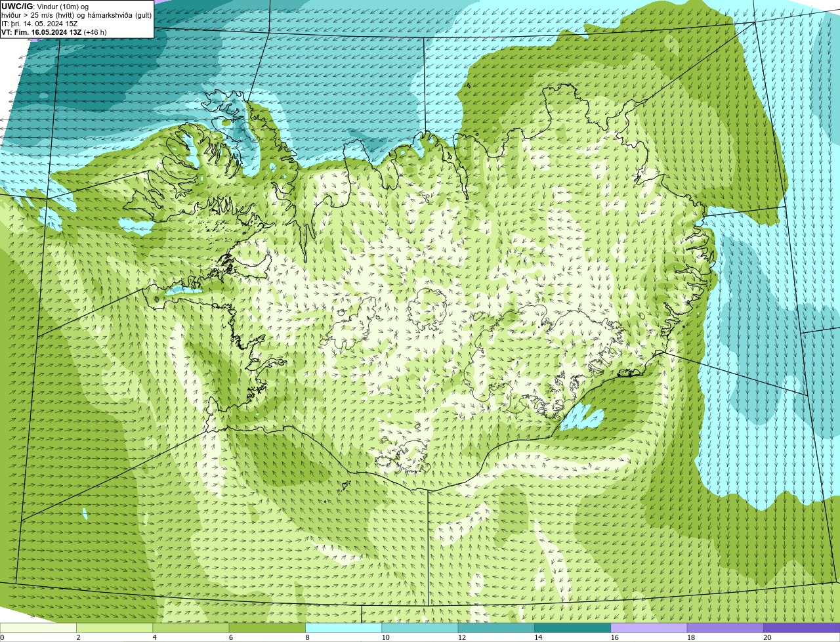
Task: Click the legend scale label '8'
Action: (307, 637)
